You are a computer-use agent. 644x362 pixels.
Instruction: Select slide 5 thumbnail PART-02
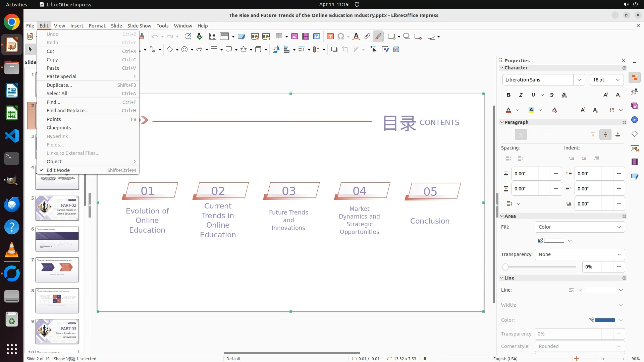(57, 208)
